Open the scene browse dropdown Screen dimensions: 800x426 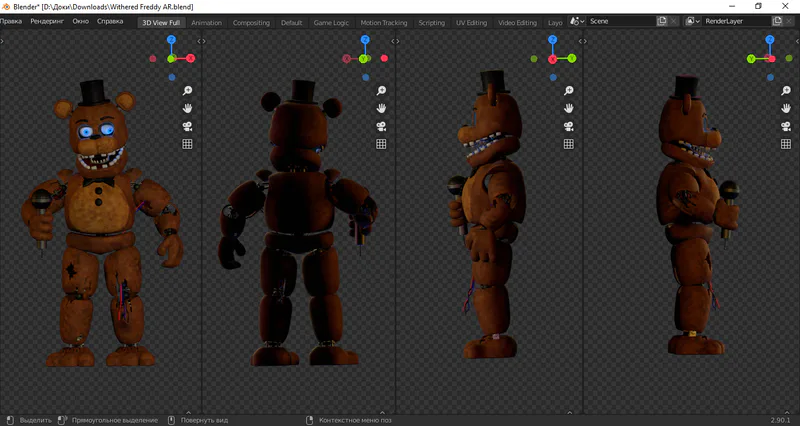pyautogui.click(x=577, y=21)
